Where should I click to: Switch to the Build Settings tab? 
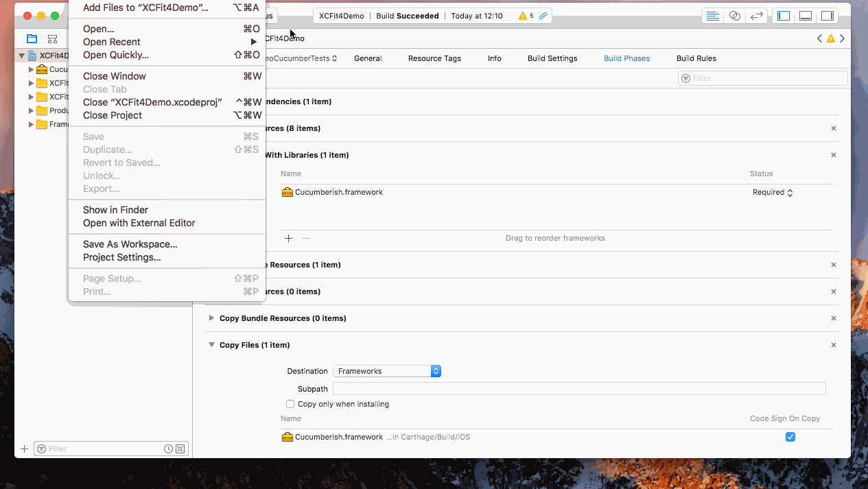(552, 58)
